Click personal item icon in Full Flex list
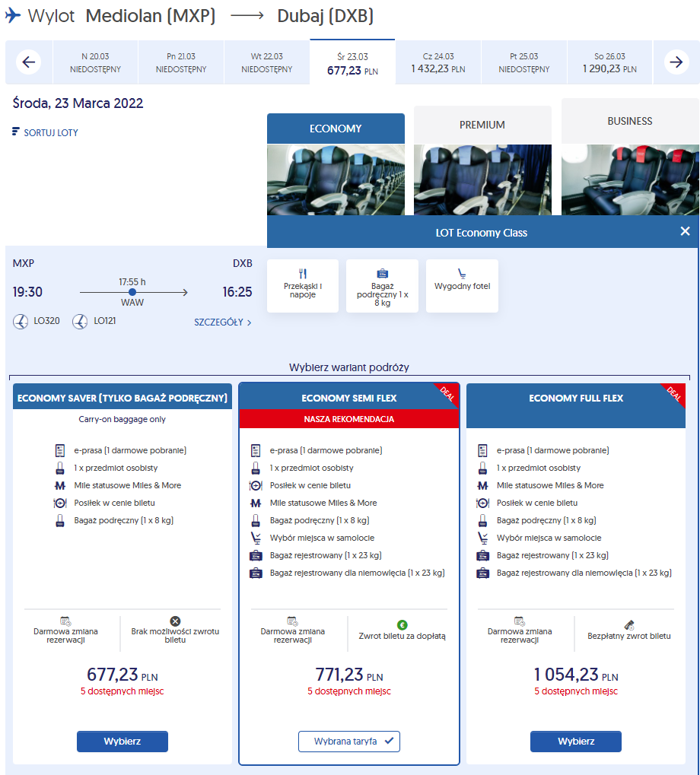Screen dimensions: 700x775 point(482,468)
